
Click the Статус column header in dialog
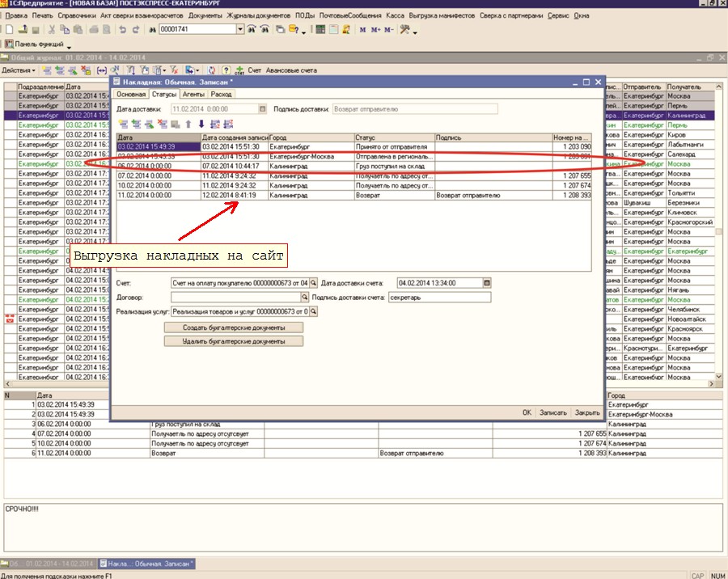394,137
